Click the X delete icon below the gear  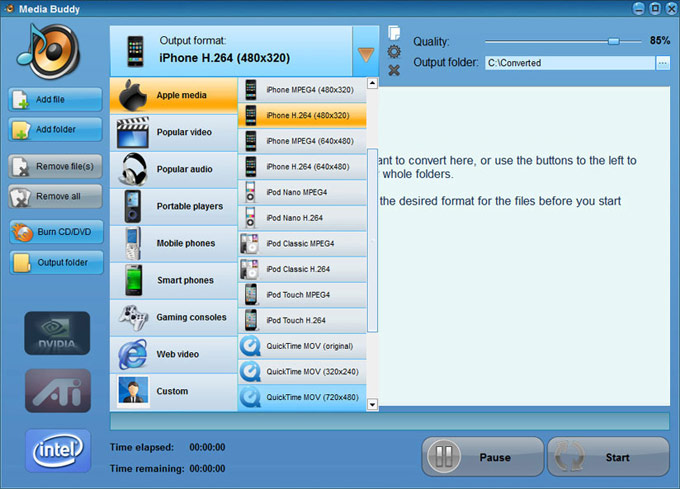tap(394, 70)
